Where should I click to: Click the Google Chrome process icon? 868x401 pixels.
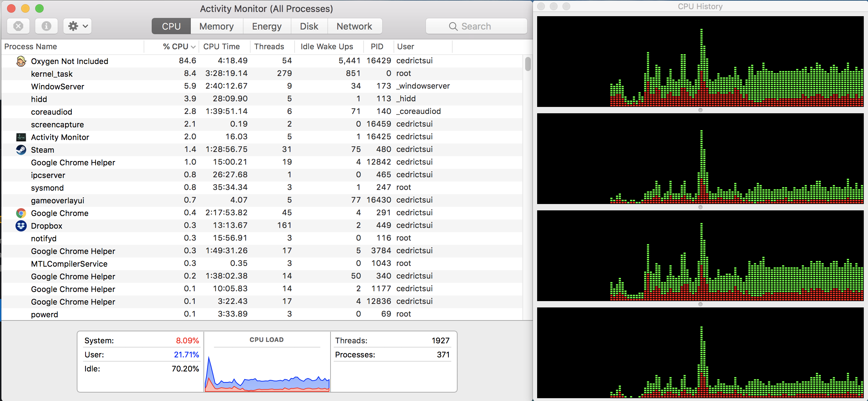pos(21,213)
